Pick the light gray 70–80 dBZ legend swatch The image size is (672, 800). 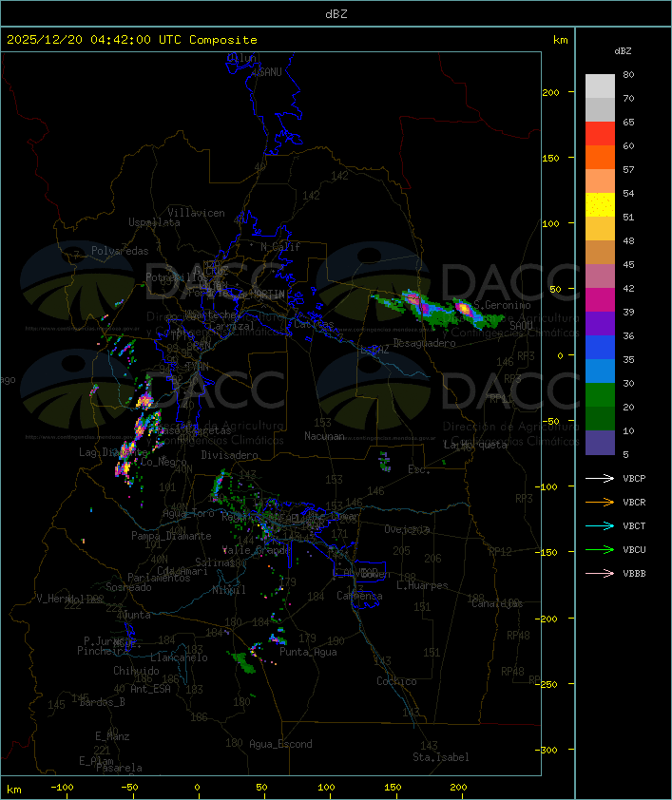pyautogui.click(x=600, y=86)
